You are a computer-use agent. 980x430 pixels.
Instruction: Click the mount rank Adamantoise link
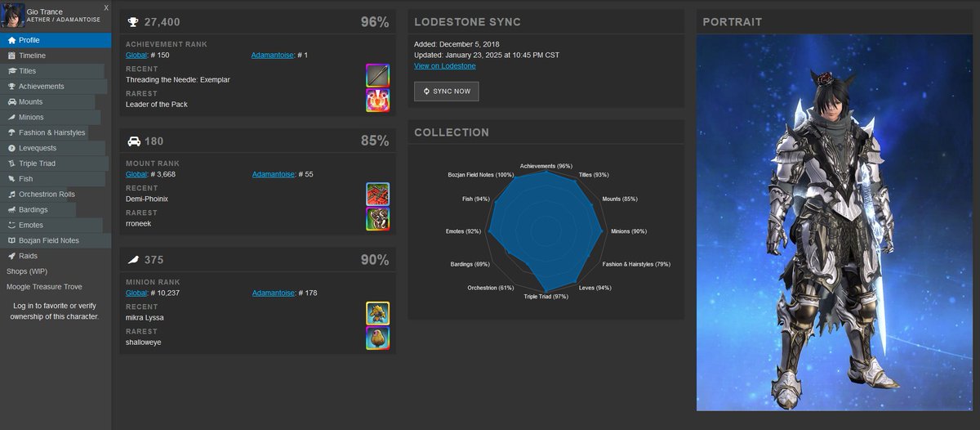(273, 174)
